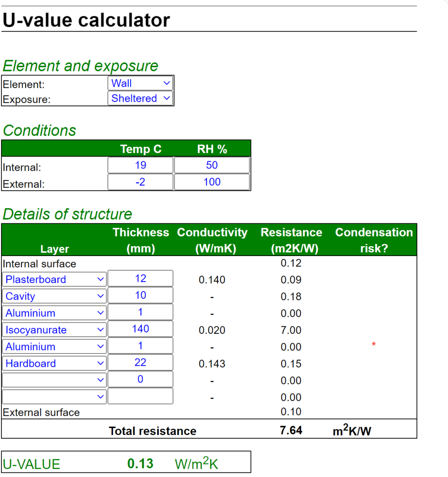Expand the Plasterboard layer dropdown
The width and height of the screenshot is (448, 477).
point(54,279)
